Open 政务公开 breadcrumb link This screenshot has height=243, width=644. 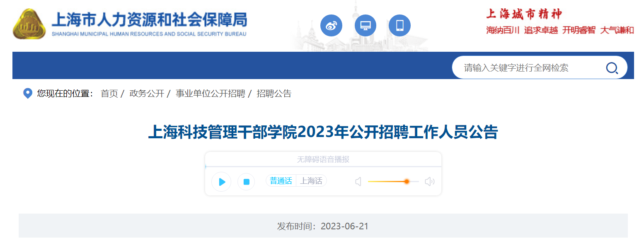147,94
